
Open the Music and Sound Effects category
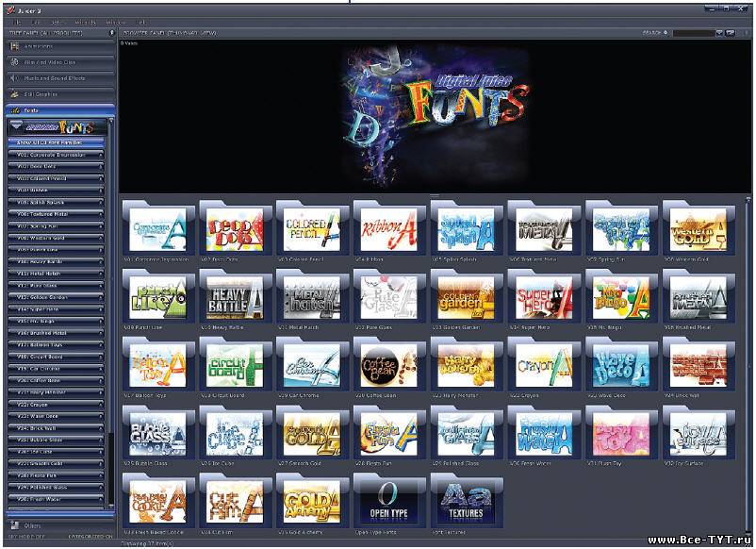(60, 78)
